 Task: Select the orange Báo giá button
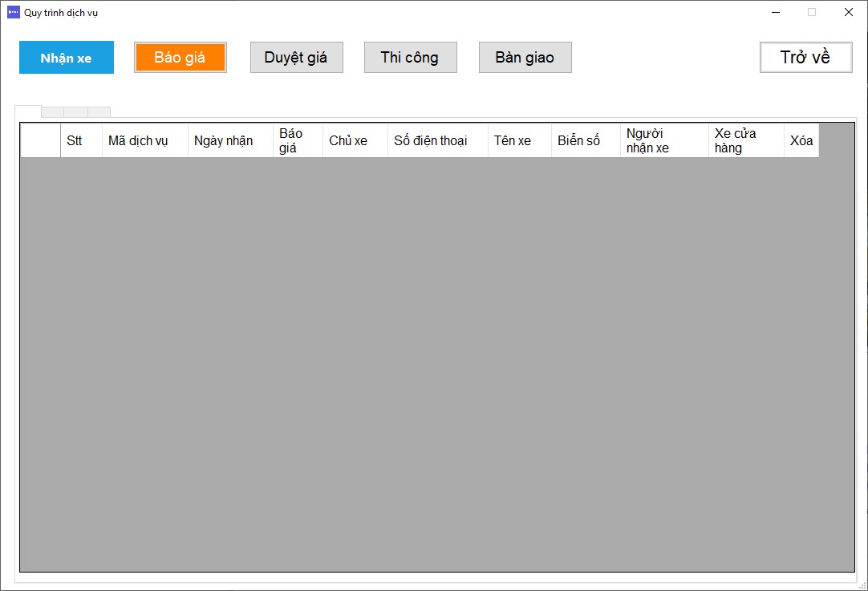180,57
